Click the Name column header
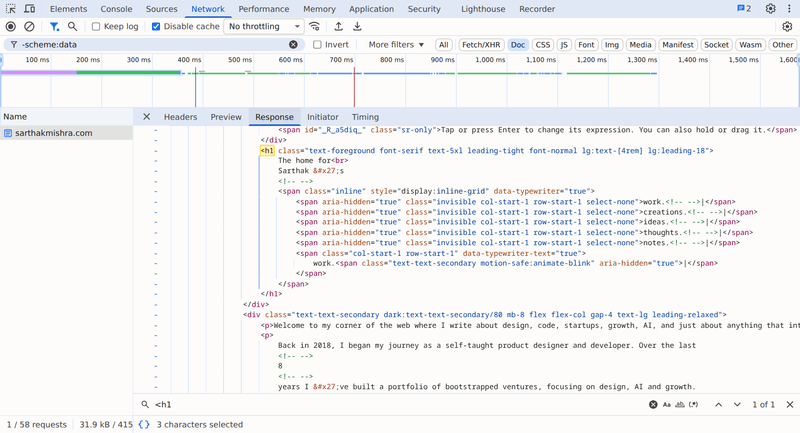800x433 pixels. pyautogui.click(x=66, y=117)
